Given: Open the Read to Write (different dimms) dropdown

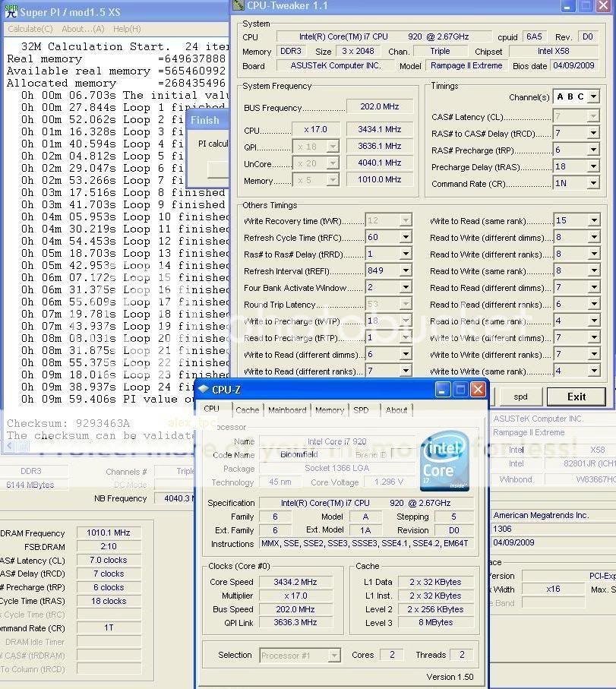Looking at the screenshot, I should point(594,237).
